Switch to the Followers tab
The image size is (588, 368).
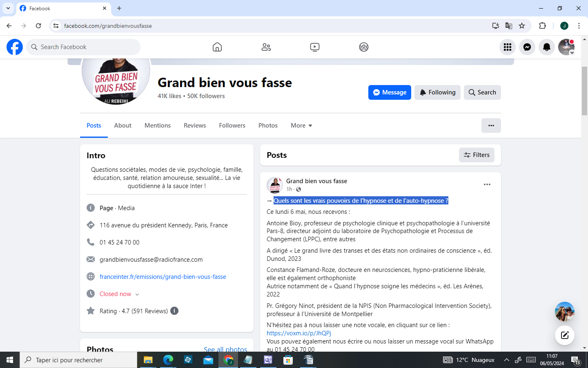pos(232,126)
